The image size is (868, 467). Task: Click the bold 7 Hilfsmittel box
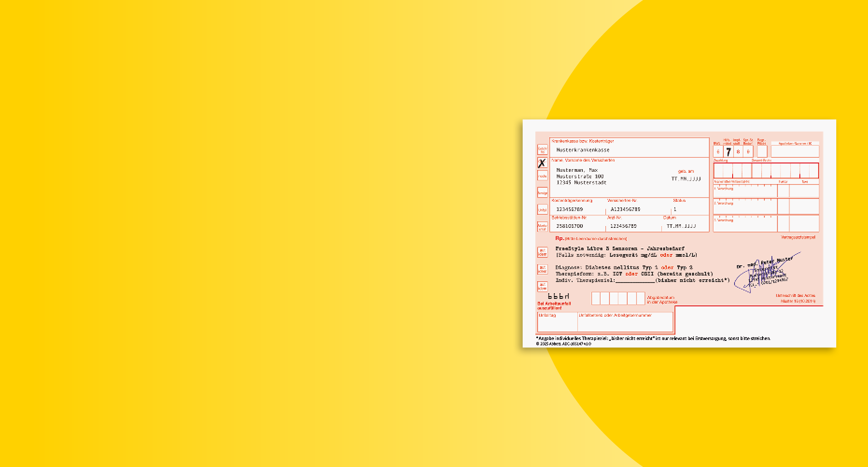728,152
